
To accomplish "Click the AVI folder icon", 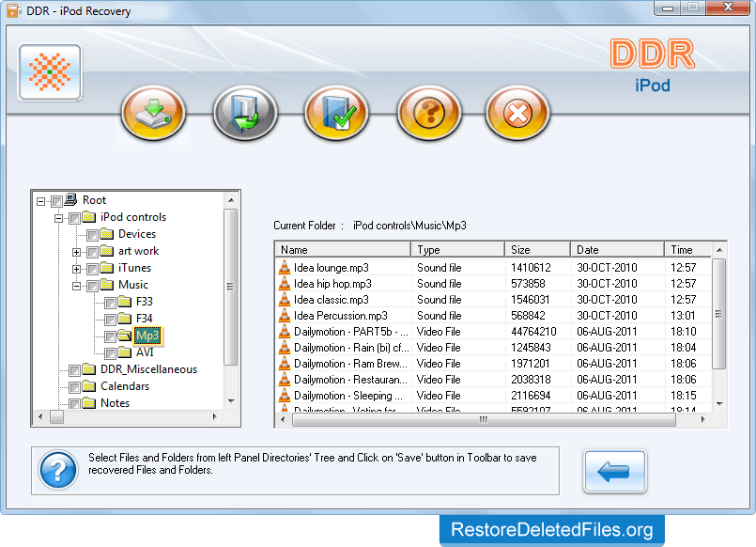I will coord(125,352).
